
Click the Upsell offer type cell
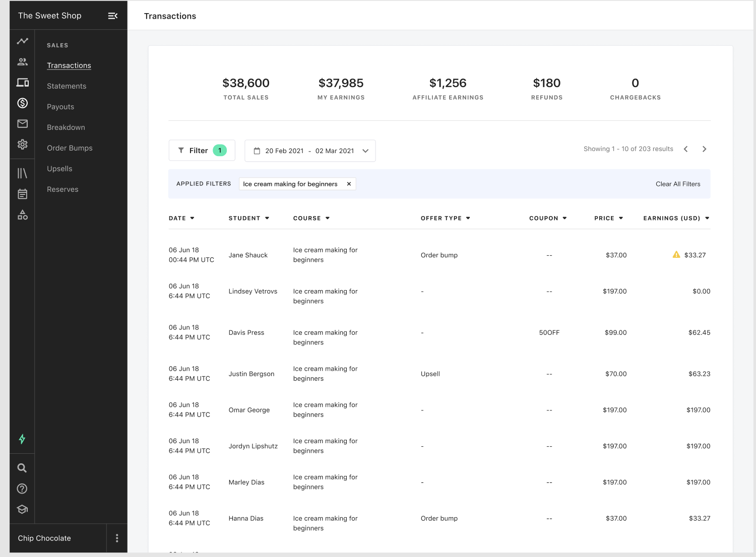click(x=430, y=374)
